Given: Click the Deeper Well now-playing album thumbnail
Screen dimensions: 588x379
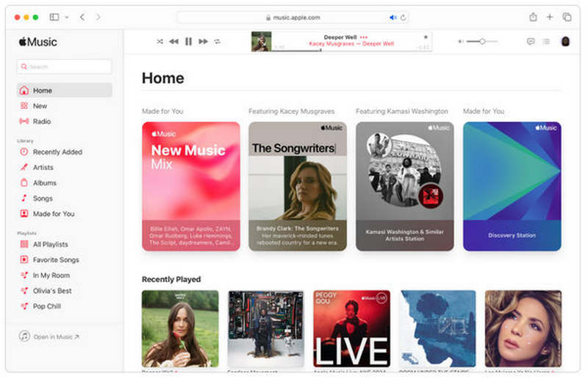Looking at the screenshot, I should [x=261, y=41].
